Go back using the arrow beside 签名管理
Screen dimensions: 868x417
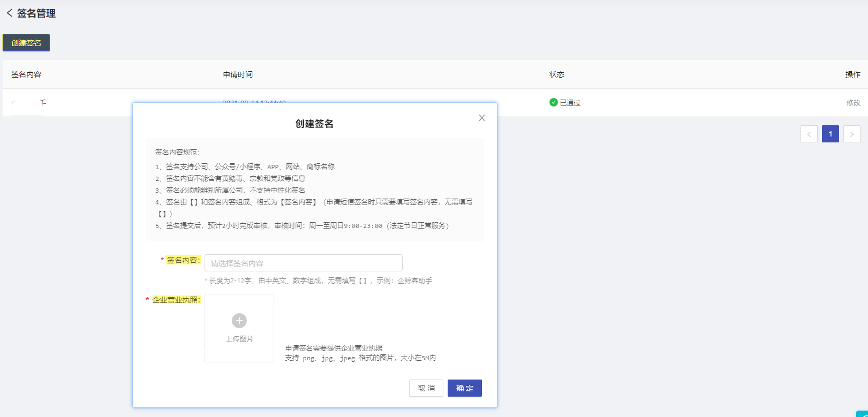(9, 13)
